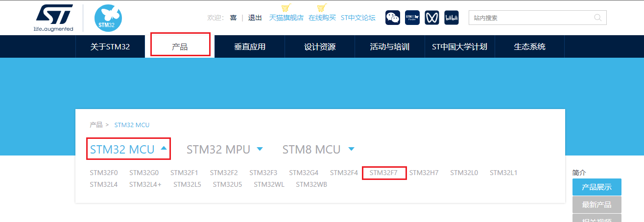Click the 产品展示 side button

click(596, 187)
